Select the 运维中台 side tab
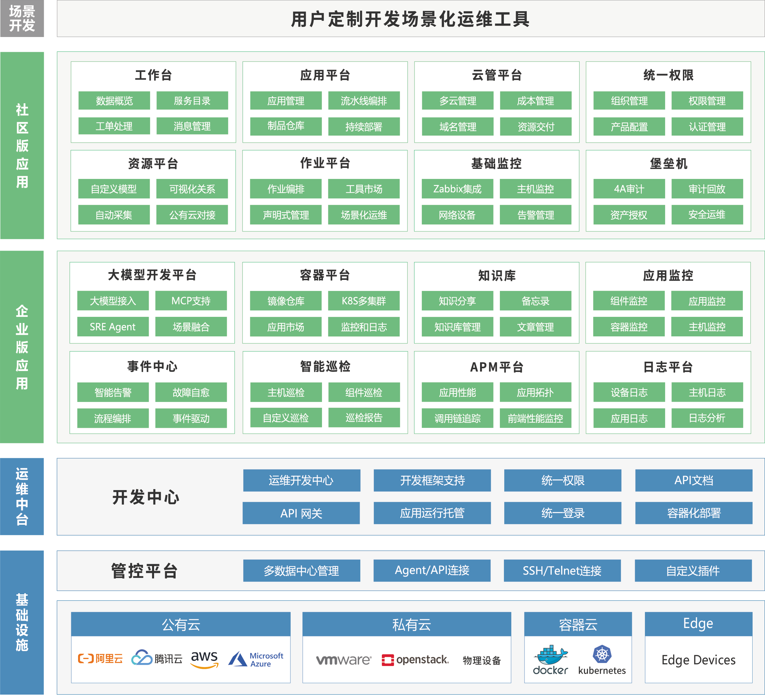Screen dimensions: 765x700 (22, 496)
